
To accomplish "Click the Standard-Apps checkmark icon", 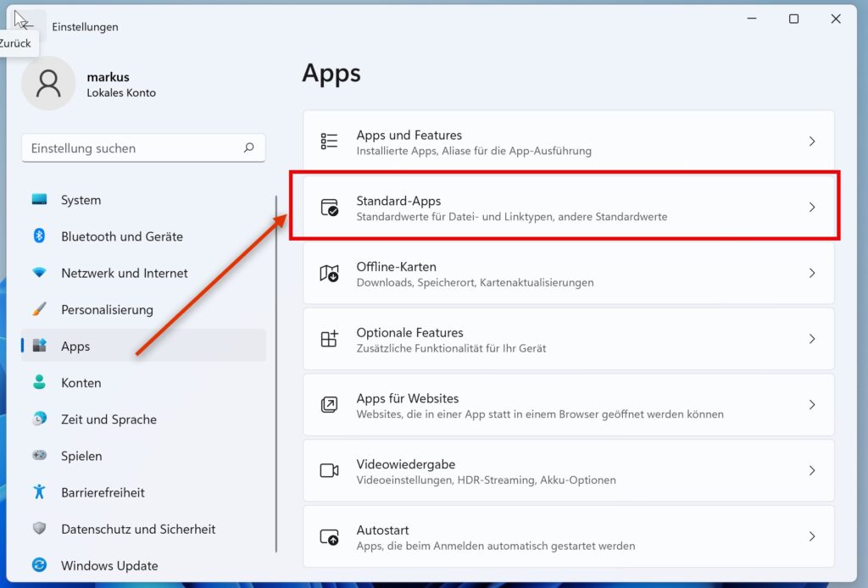I will coord(329,208).
